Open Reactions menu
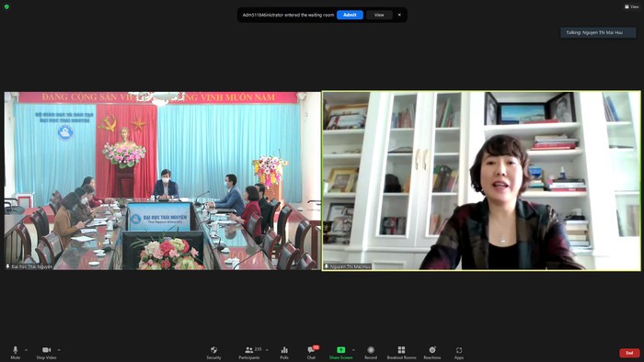This screenshot has width=644, height=362. 432,352
